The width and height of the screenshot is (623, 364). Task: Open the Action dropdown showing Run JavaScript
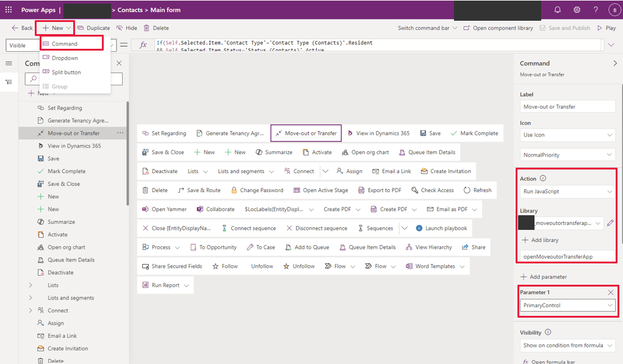coord(567,191)
